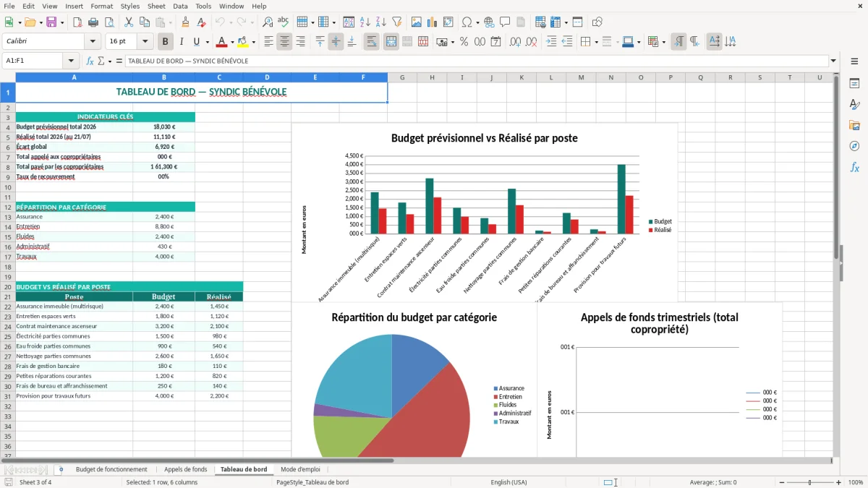Open Find and Replace
868x488 pixels.
coord(268,22)
